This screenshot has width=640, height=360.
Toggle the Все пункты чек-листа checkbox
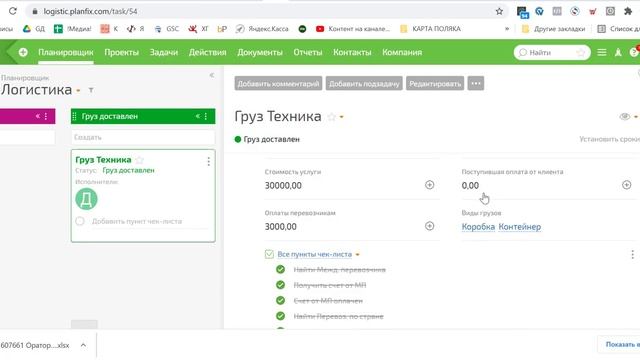[x=269, y=254]
